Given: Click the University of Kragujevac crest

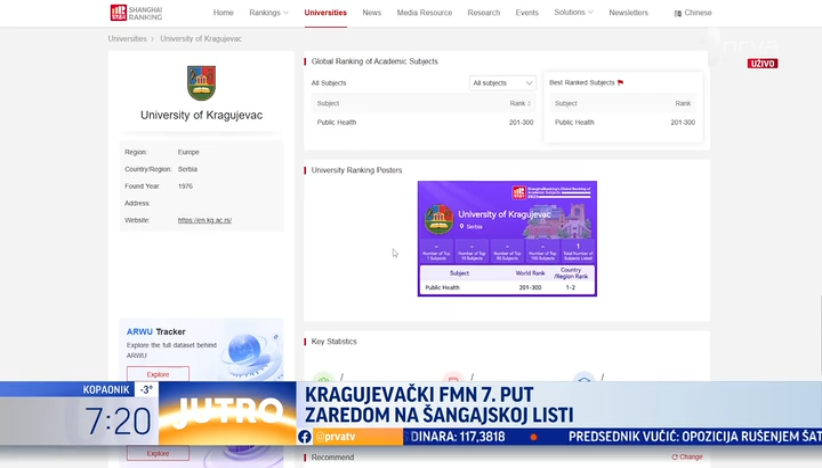Looking at the screenshot, I should click(x=201, y=83).
